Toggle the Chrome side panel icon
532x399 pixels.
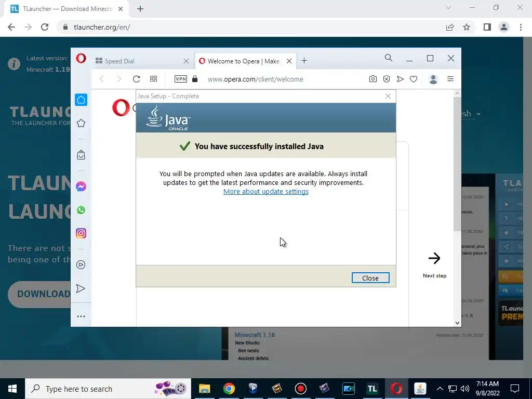[487, 27]
